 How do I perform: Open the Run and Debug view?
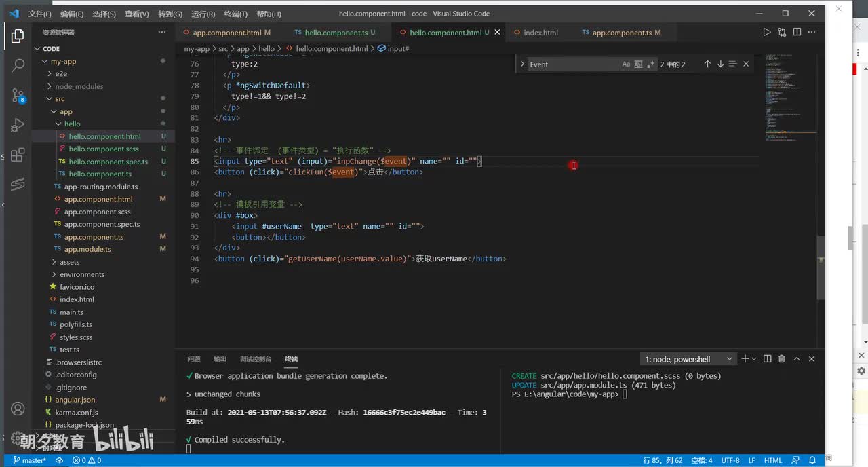tap(18, 126)
